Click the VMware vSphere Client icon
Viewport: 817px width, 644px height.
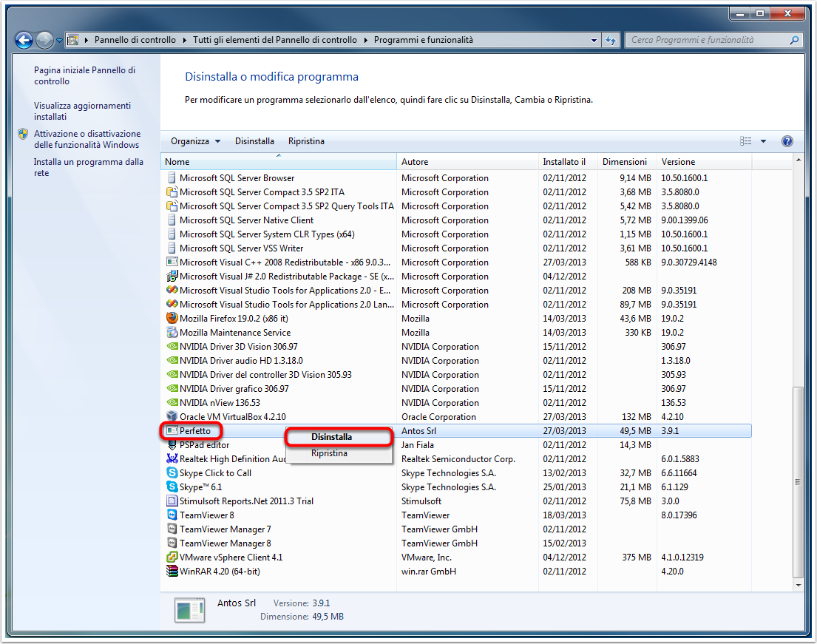172,557
